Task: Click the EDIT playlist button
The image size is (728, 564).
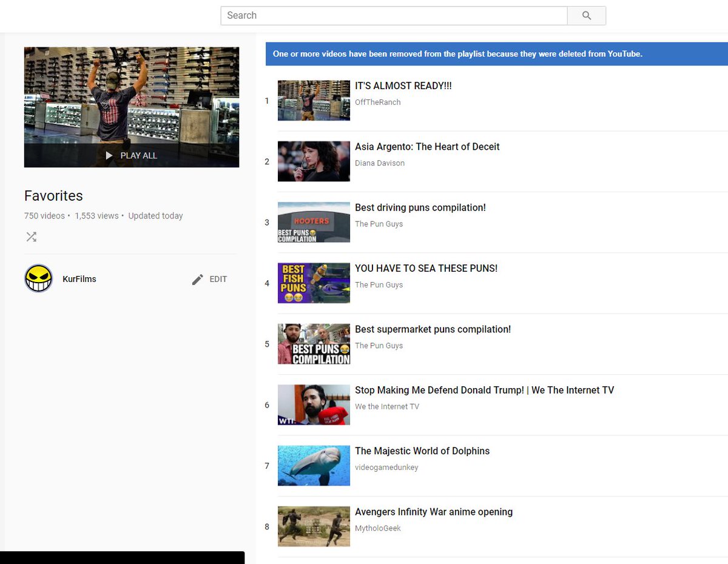Action: coord(209,279)
